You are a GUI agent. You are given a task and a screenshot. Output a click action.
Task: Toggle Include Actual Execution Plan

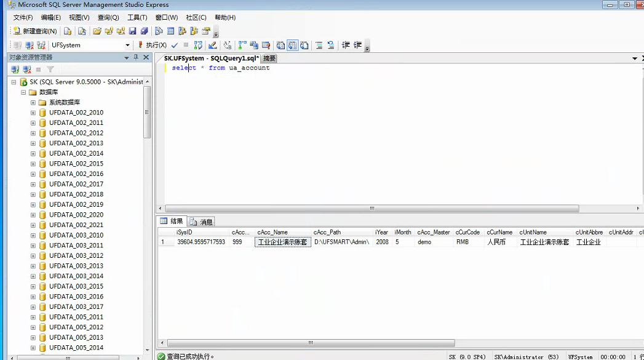pyautogui.click(x=242, y=45)
